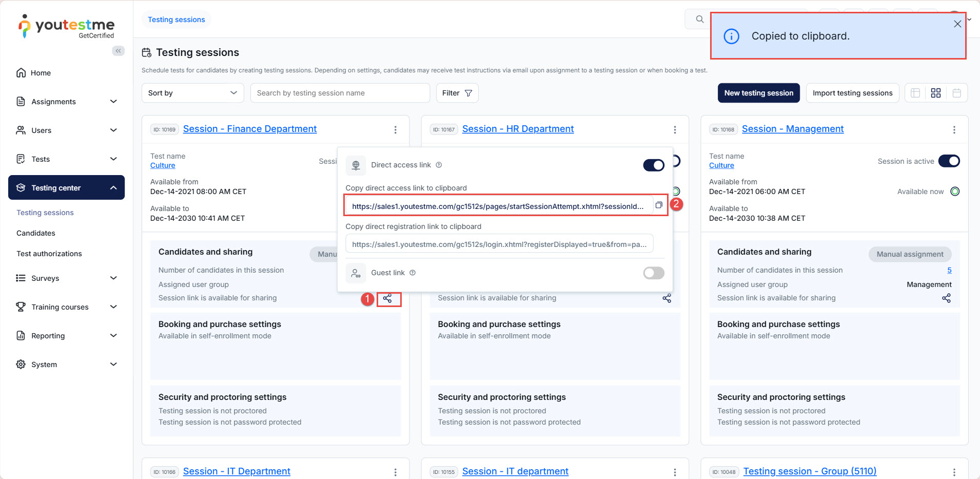
Task: Switch to grid card view icon
Action: pos(936,93)
